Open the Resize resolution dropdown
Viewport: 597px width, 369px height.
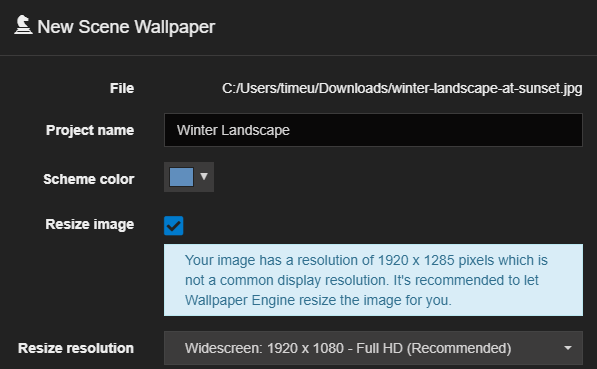(x=373, y=348)
